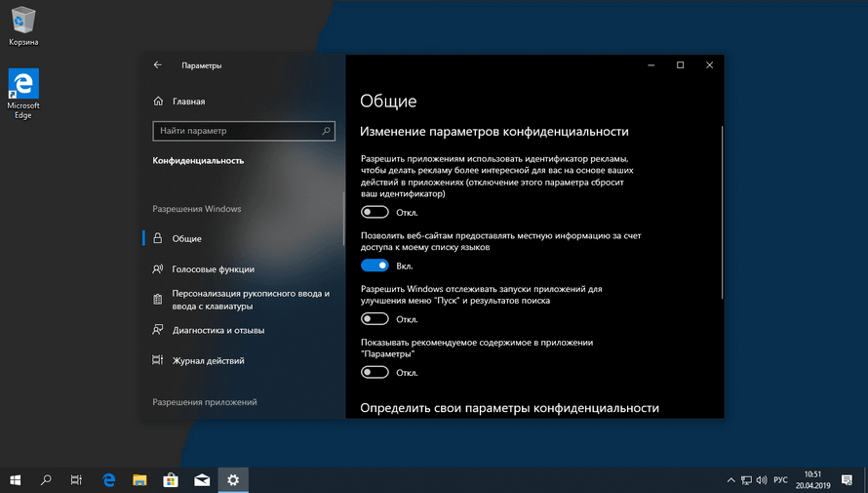The image size is (868, 493).
Task: Open Microsoft Store from the taskbar
Action: tap(171, 479)
